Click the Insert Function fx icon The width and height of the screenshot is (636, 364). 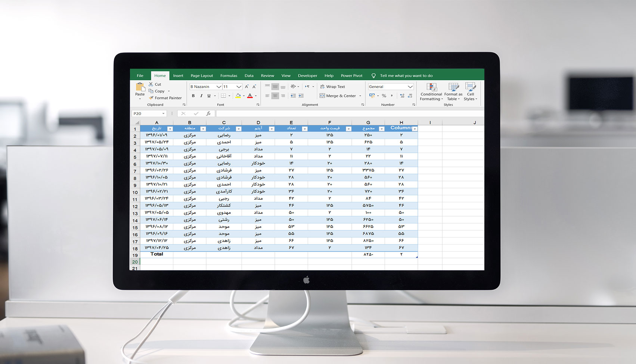pos(208,113)
